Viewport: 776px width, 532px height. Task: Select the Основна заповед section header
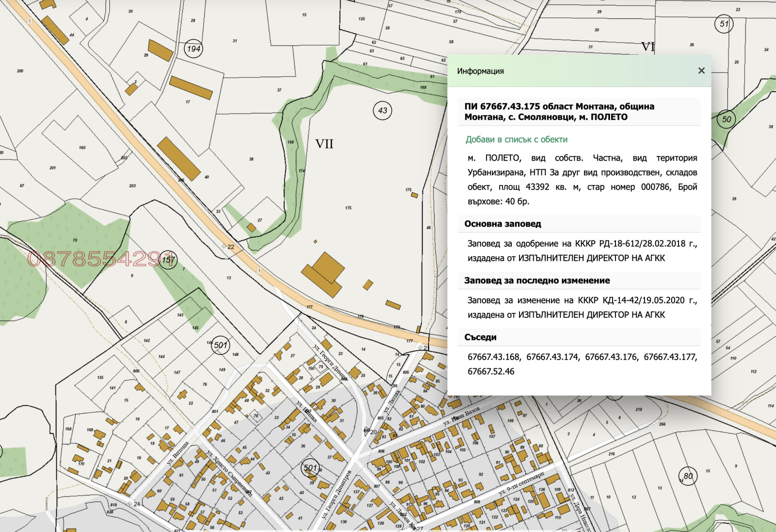(502, 224)
